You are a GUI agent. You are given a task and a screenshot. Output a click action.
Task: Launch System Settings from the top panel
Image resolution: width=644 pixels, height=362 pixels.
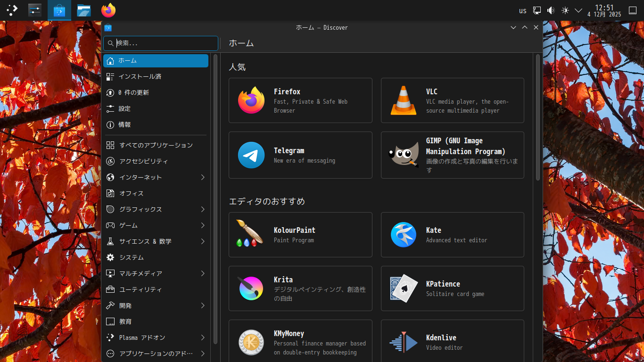pos(35,10)
